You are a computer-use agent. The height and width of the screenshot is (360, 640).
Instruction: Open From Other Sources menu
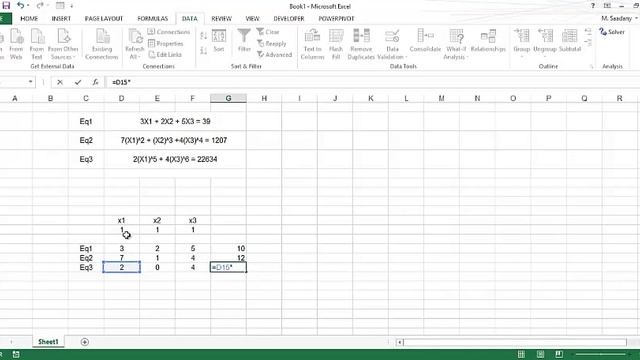coord(63,44)
